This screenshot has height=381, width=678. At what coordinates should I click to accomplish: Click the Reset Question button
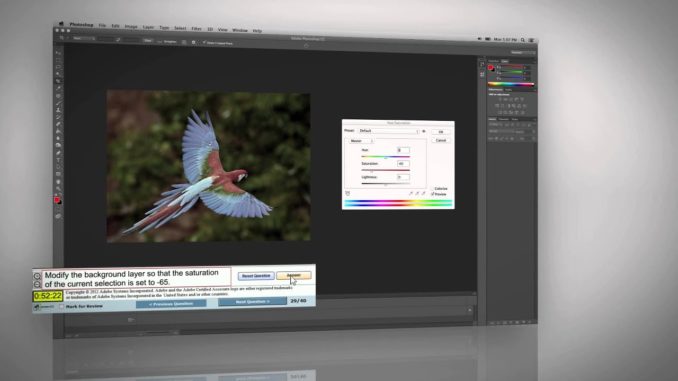click(256, 276)
